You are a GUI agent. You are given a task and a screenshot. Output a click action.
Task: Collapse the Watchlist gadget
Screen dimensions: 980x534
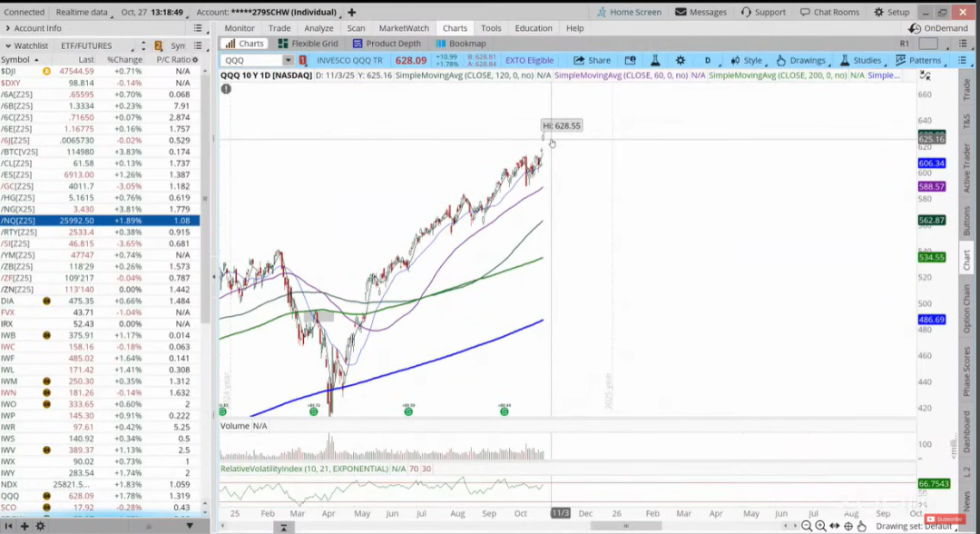(26, 45)
